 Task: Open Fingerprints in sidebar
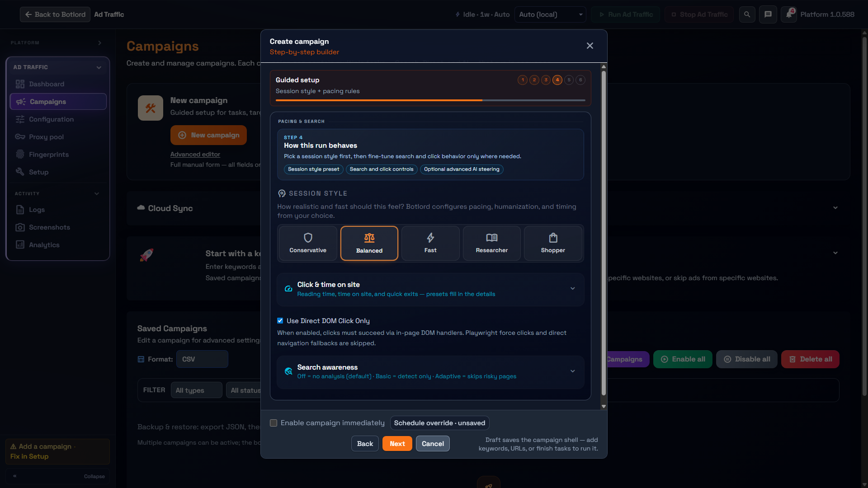[x=58, y=155]
